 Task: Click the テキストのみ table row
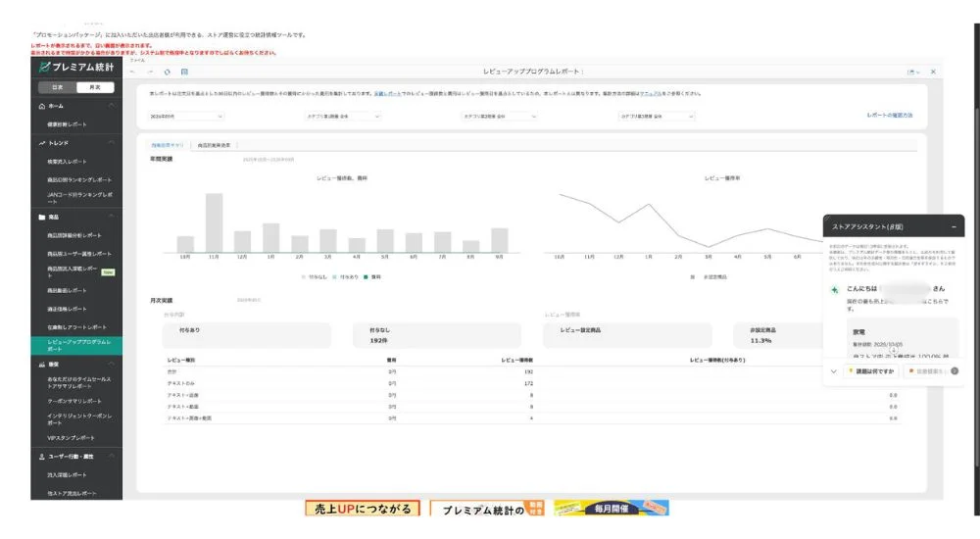click(x=531, y=383)
